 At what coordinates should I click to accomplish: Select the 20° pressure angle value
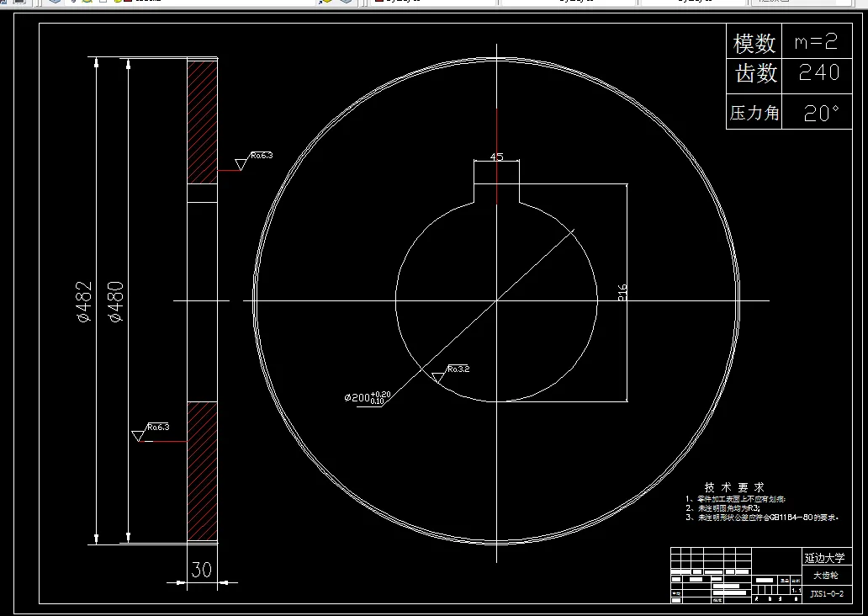click(x=822, y=114)
